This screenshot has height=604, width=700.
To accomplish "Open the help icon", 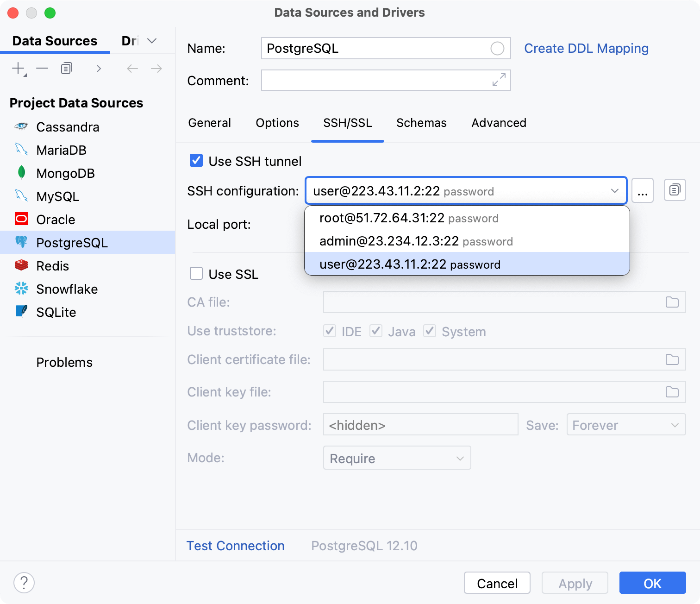I will pos(24,583).
